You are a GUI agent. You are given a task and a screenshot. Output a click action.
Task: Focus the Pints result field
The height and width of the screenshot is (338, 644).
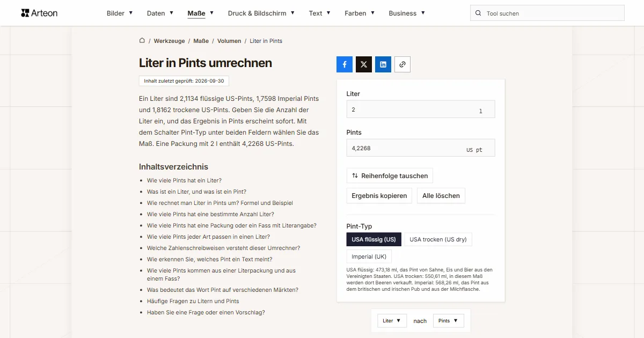[421, 148]
